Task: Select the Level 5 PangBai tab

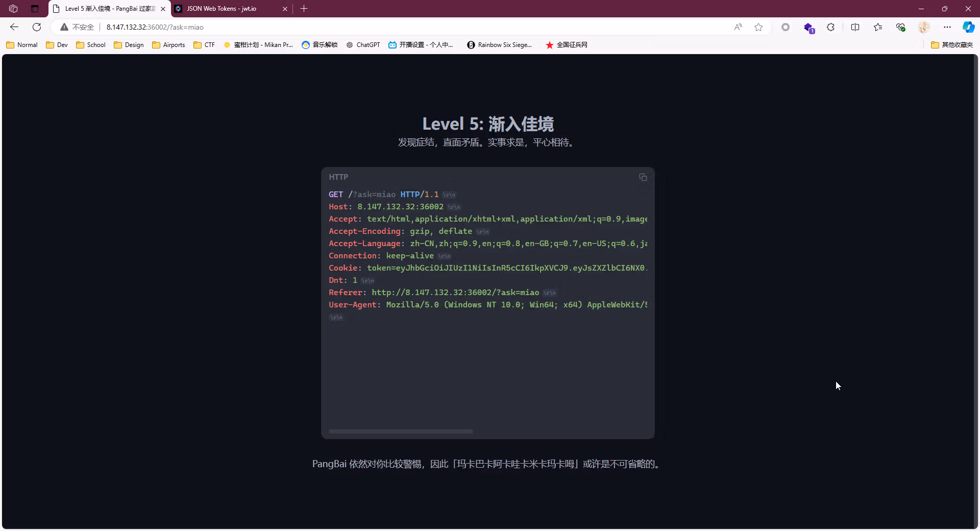Action: [x=105, y=9]
